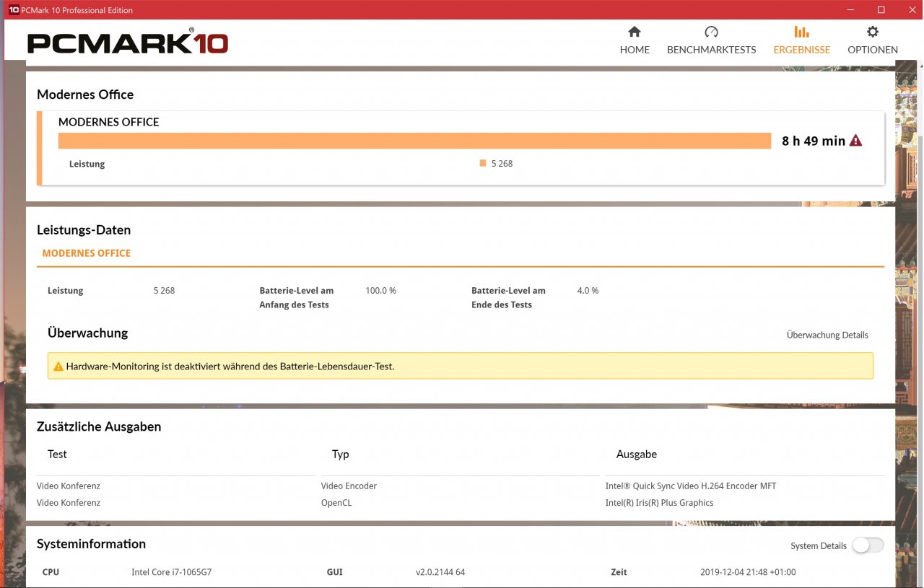
Task: Maximize the PCMark 10 window
Action: point(881,10)
